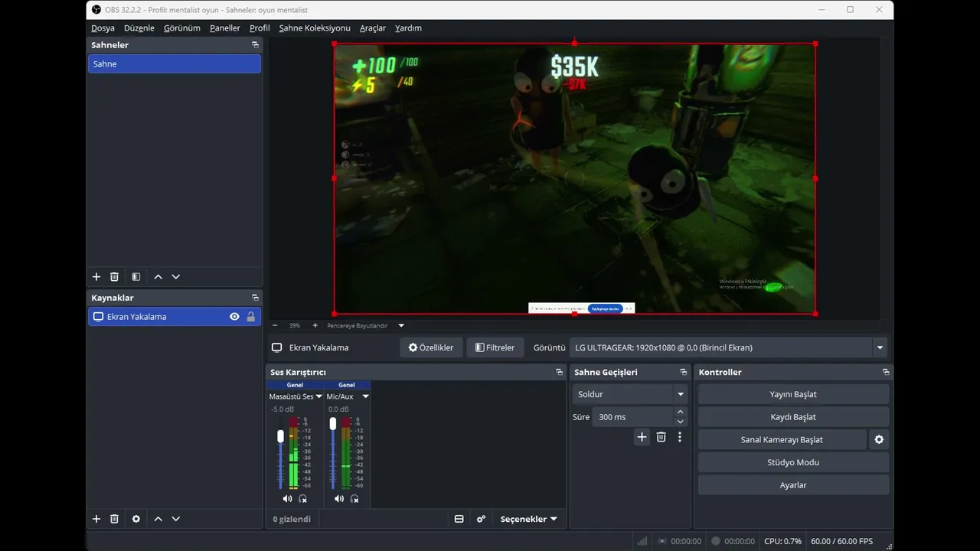Open virtual camera settings gear
The image size is (980, 551).
(879, 440)
